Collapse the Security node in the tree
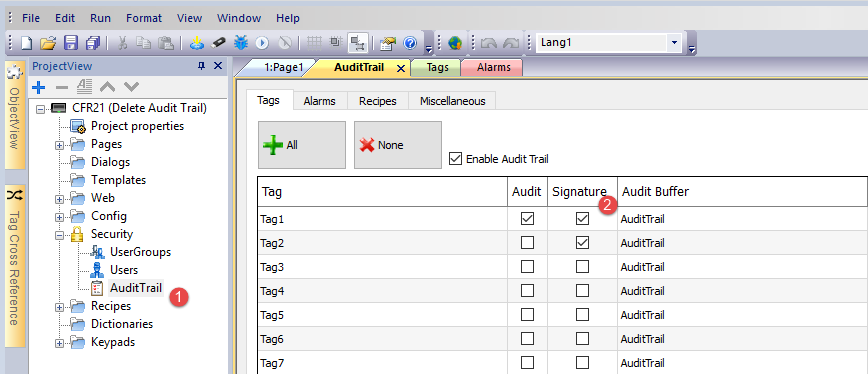 click(x=60, y=235)
